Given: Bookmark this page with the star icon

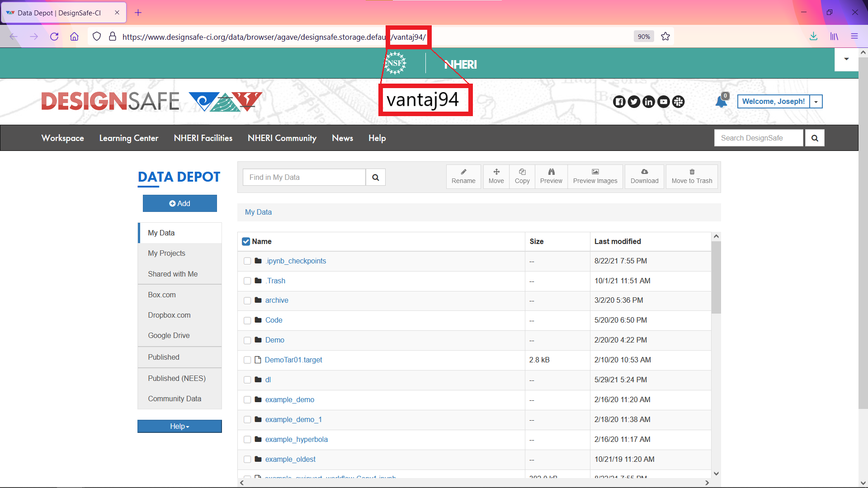Looking at the screenshot, I should click(x=665, y=37).
